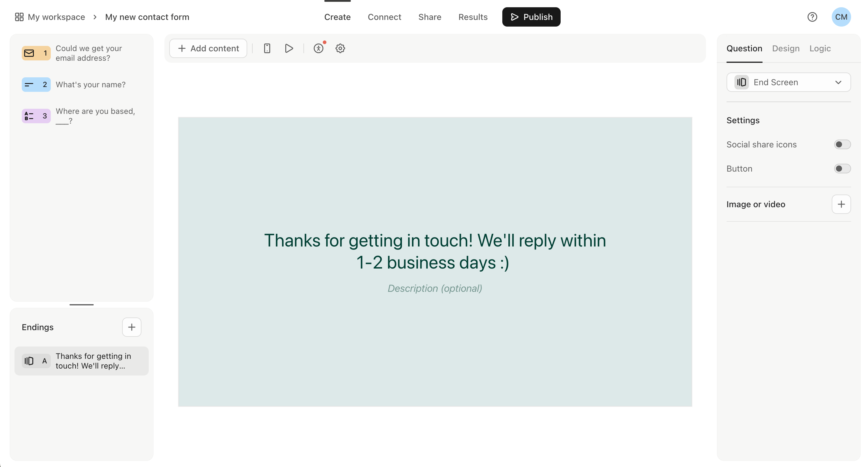Screen dimensions: 868x467
Task: Enable the Social share icons toggle
Action: pyautogui.click(x=842, y=144)
